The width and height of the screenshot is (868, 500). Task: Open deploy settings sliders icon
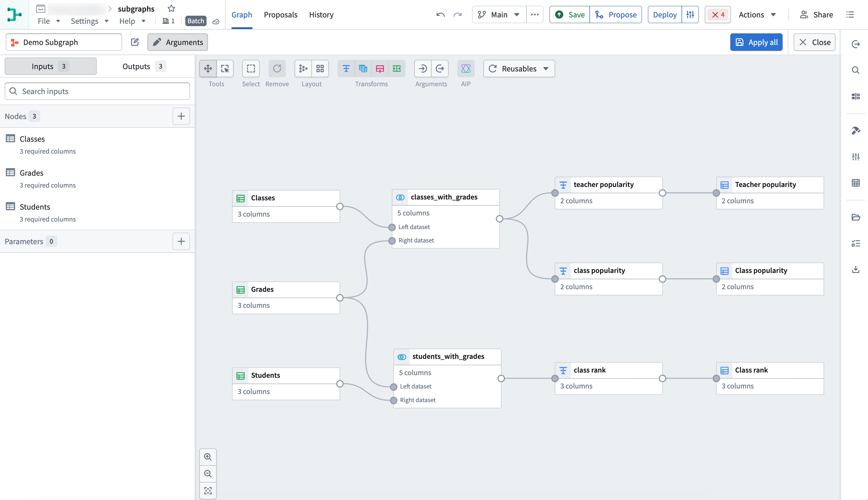point(690,15)
